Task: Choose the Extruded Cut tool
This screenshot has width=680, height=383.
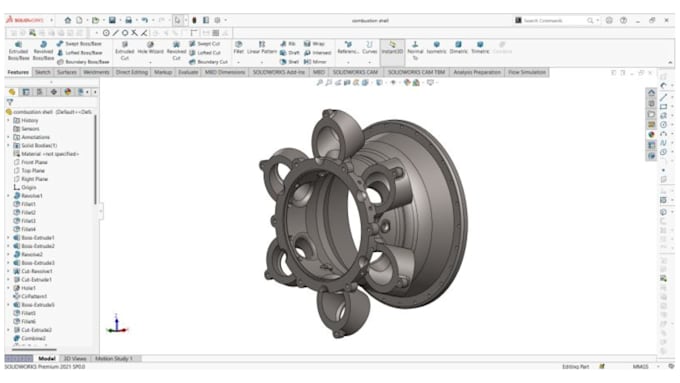Action: coord(124,51)
